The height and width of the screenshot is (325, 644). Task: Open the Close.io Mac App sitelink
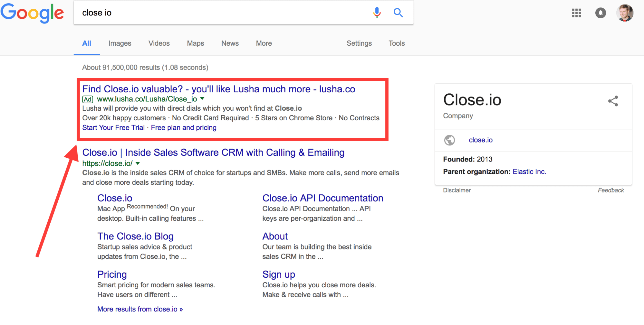point(115,198)
